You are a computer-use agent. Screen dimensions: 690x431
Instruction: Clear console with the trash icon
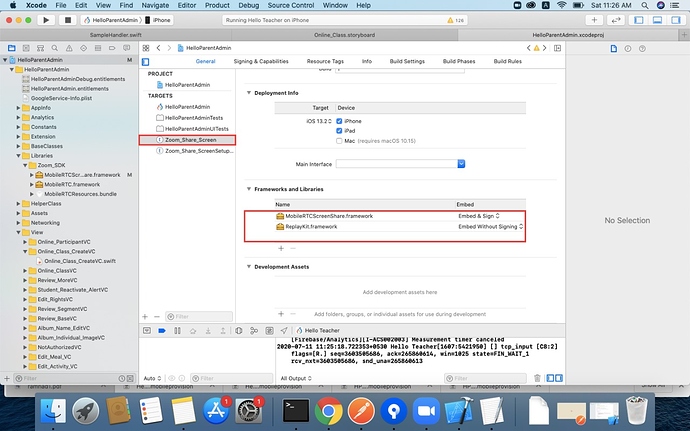(537, 378)
